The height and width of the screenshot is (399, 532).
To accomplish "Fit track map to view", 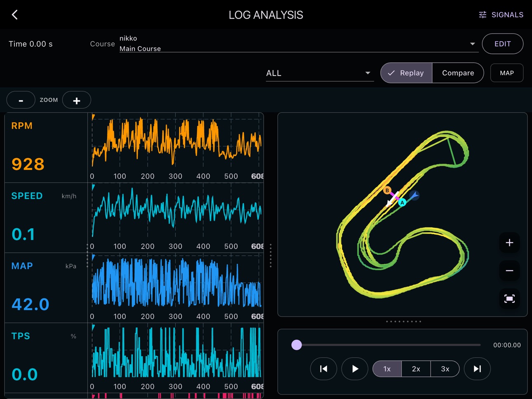I will click(509, 299).
